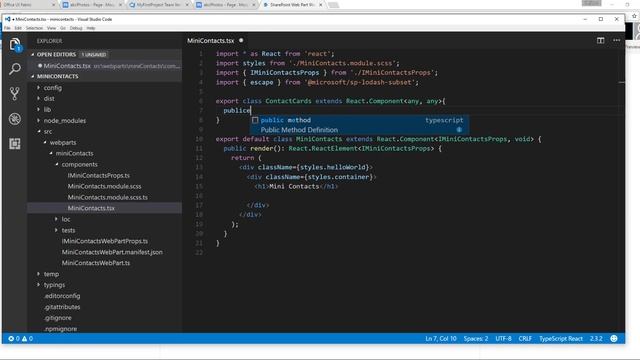Open MiniContacts.module.scss.ts file
Viewport: 640px width, 360px height.
[x=107, y=197]
